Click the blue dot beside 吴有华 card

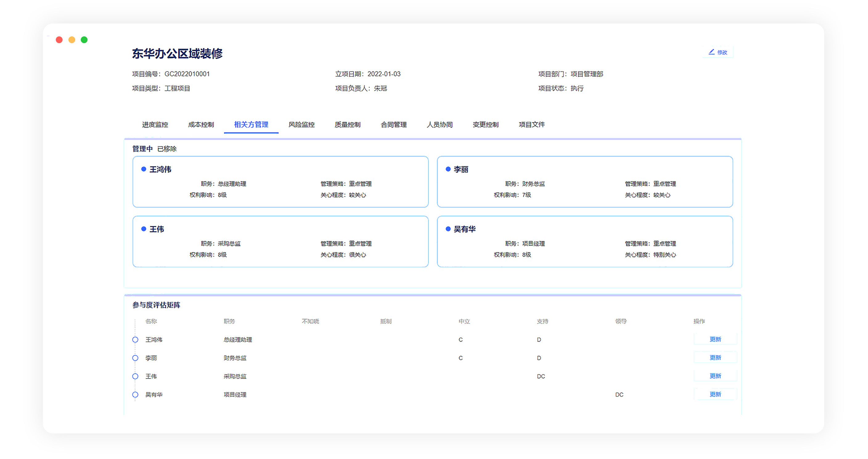click(x=448, y=229)
